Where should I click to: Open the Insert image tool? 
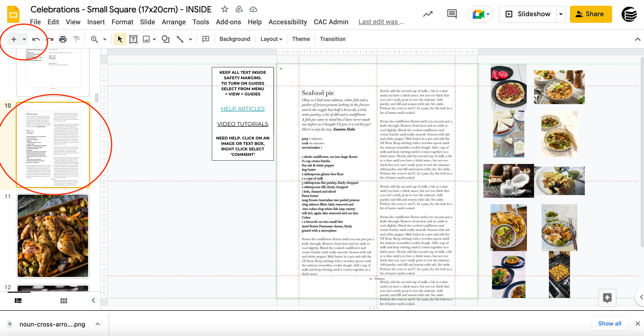(x=146, y=39)
